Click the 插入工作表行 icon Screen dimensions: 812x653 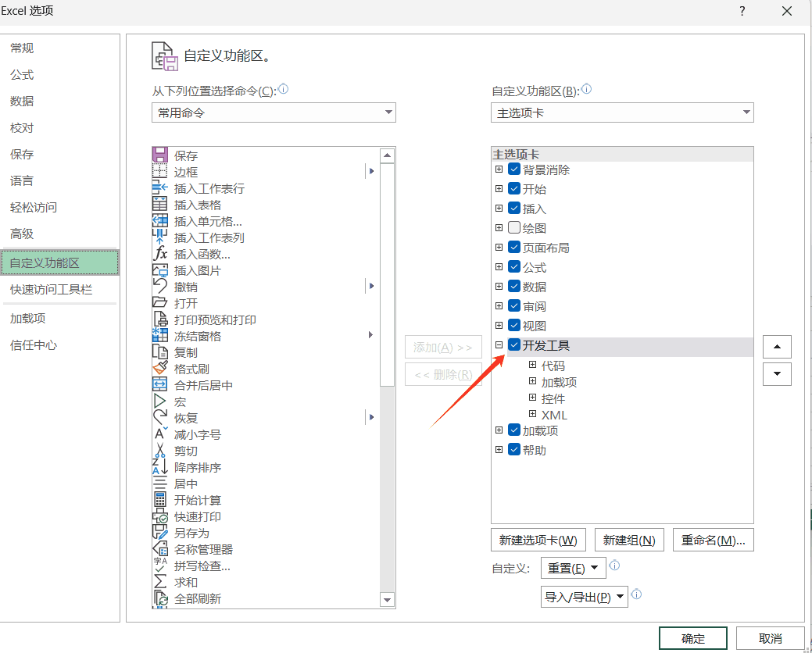[160, 187]
